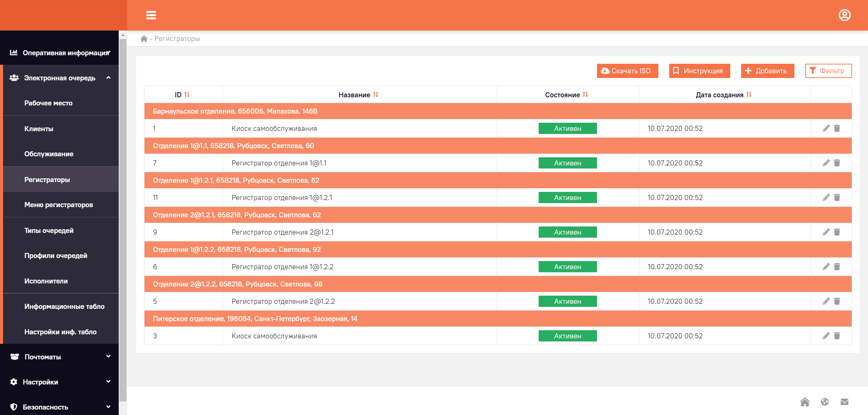This screenshot has width=868, height=415.
Task: Select Регистраторы menu item
Action: [61, 180]
